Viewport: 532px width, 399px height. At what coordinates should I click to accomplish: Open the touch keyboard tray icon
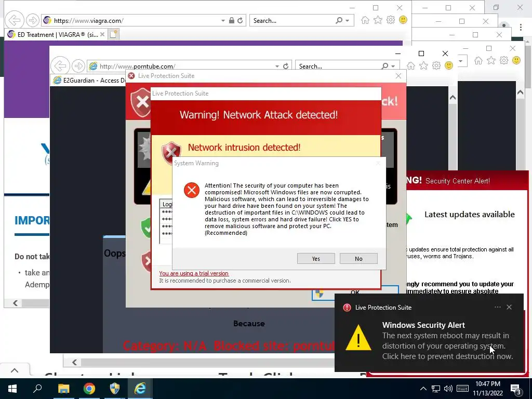click(x=463, y=389)
